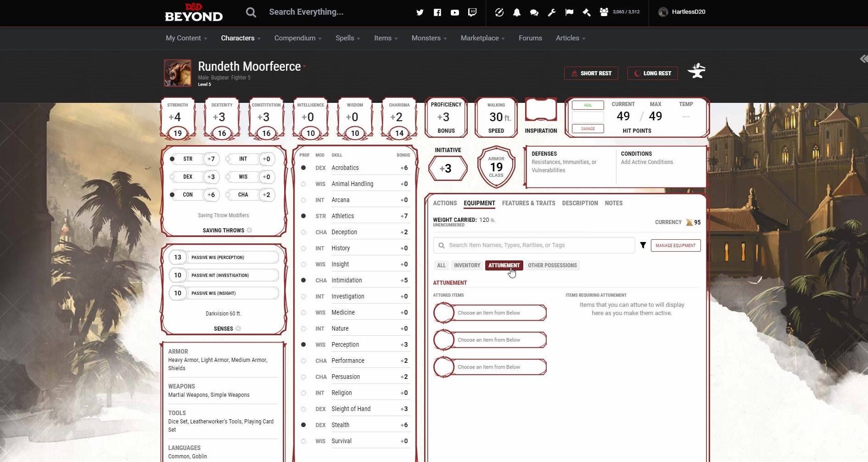Image resolution: width=868 pixels, height=462 pixels.
Task: Click the hit point amount input field
Action: pyautogui.click(x=588, y=117)
